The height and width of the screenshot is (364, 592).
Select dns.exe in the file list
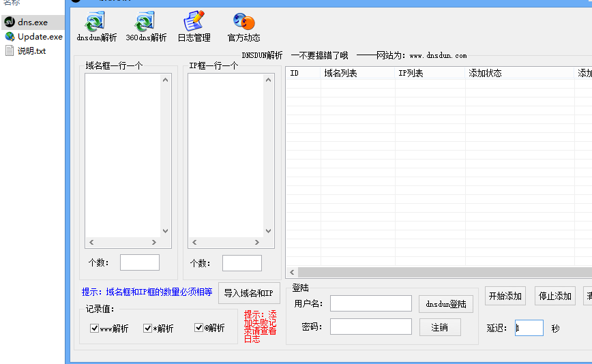click(32, 22)
